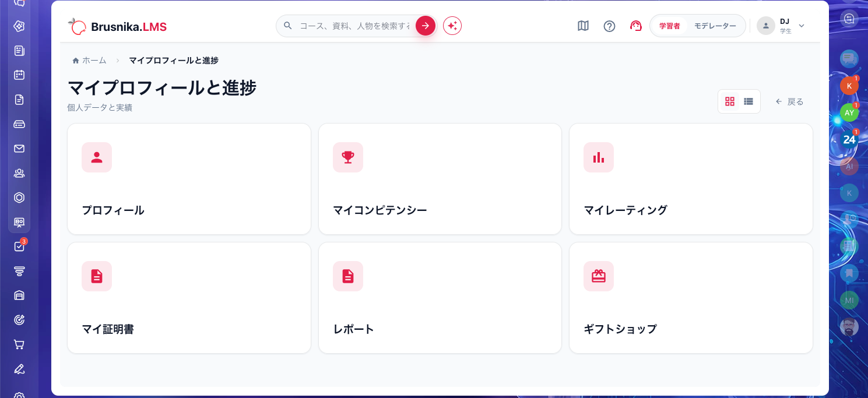Open the mail envelope sidebar icon
868x398 pixels.
pyautogui.click(x=19, y=149)
